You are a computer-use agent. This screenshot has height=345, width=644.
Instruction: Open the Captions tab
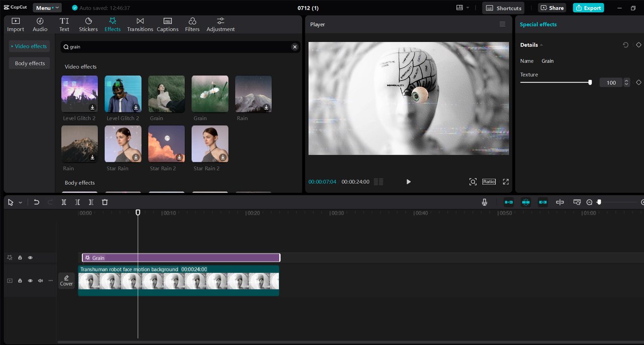click(168, 25)
